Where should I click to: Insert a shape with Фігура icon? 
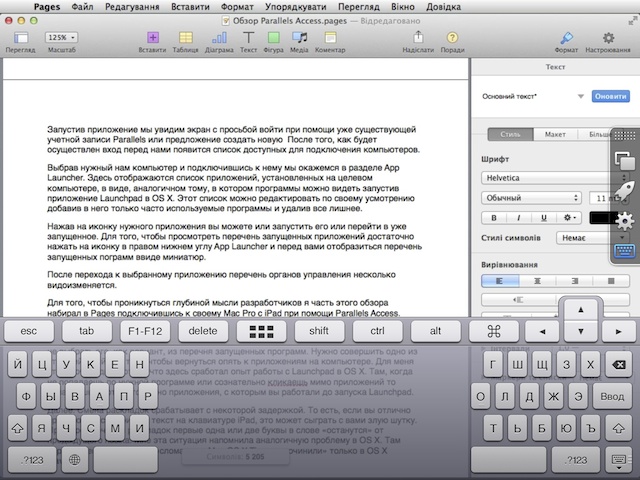(273, 38)
